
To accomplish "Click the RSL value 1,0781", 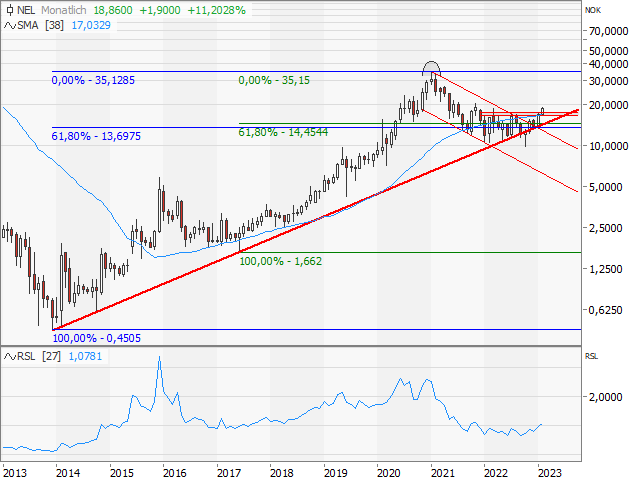I will tap(85, 356).
